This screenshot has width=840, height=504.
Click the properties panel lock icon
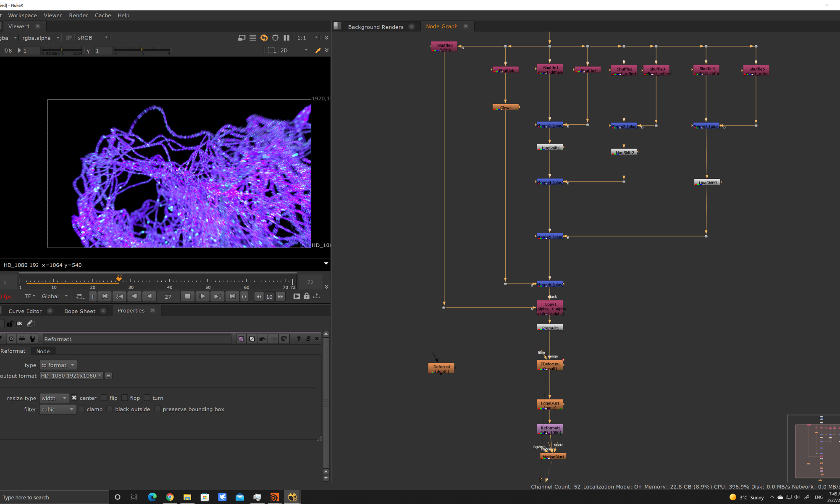tap(10, 323)
